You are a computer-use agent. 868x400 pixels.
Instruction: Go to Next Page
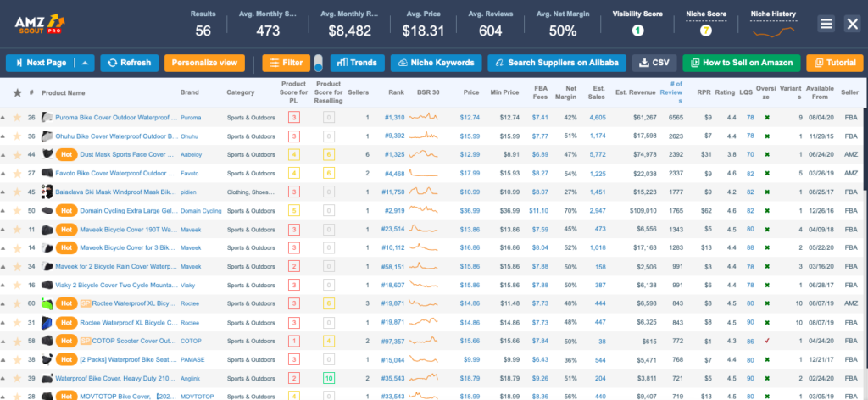point(41,63)
